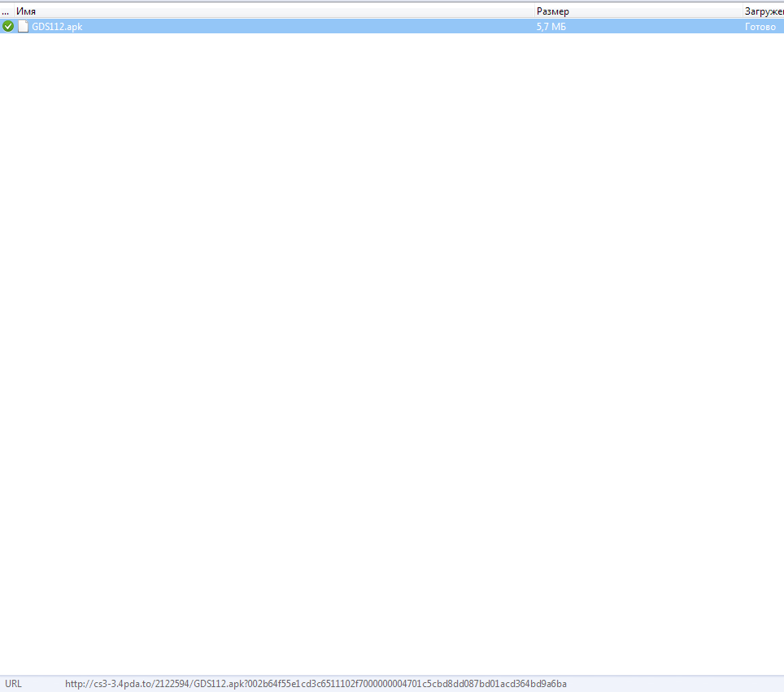Click the green completed-status checkmark icon

(x=8, y=27)
